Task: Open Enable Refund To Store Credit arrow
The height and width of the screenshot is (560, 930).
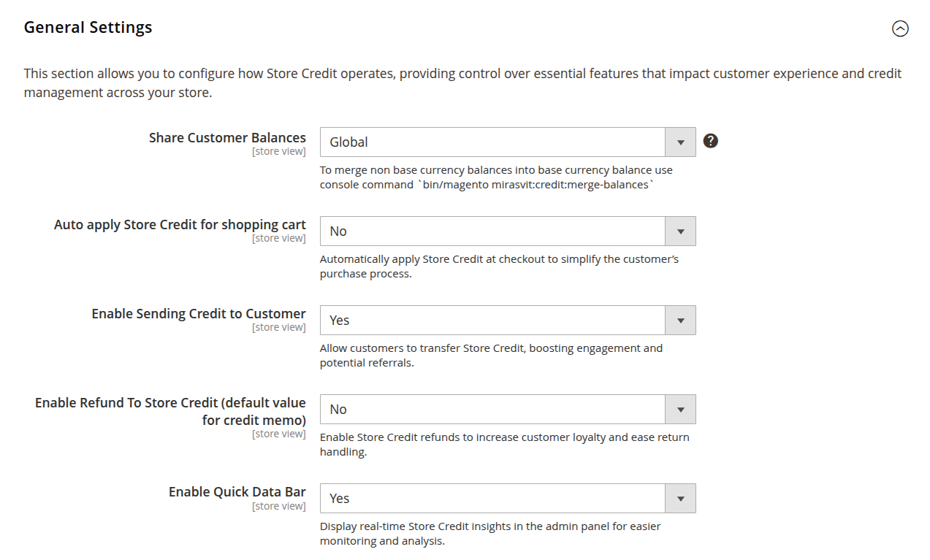Action: coord(680,410)
